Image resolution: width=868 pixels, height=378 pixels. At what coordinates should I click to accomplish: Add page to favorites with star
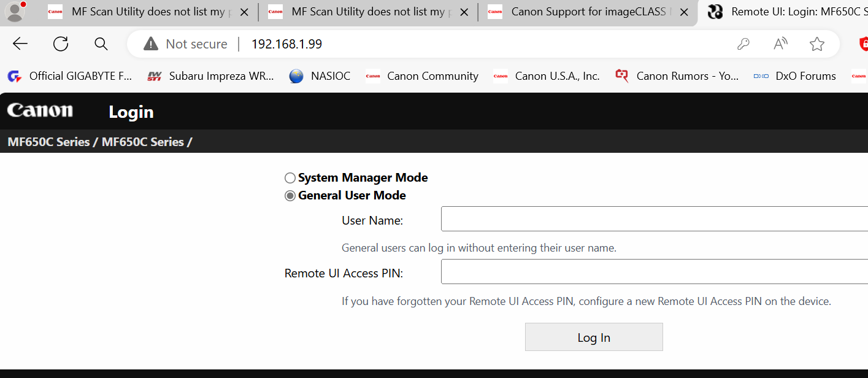(x=817, y=44)
